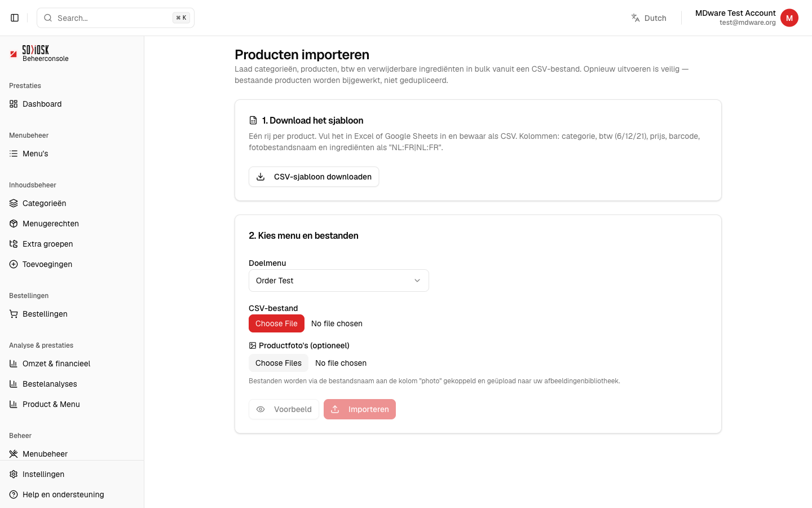The height and width of the screenshot is (508, 812).
Task: Open Omzet & financieel in sidebar
Action: (72, 364)
